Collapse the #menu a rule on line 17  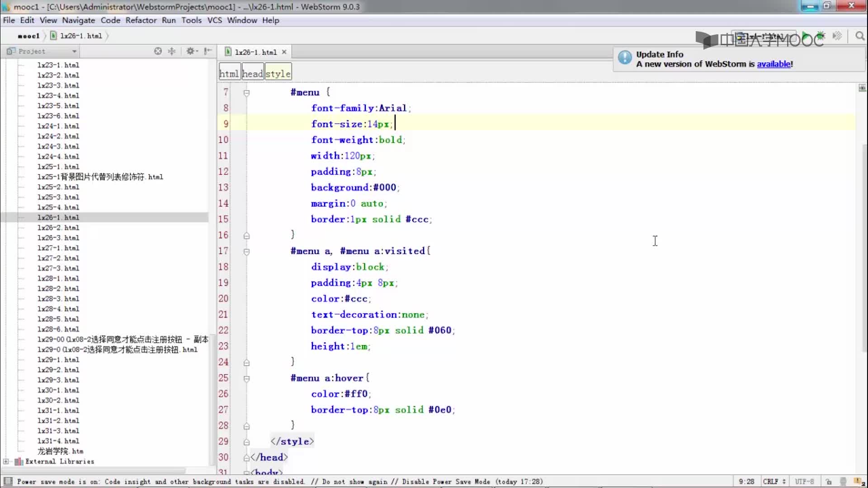pyautogui.click(x=246, y=252)
